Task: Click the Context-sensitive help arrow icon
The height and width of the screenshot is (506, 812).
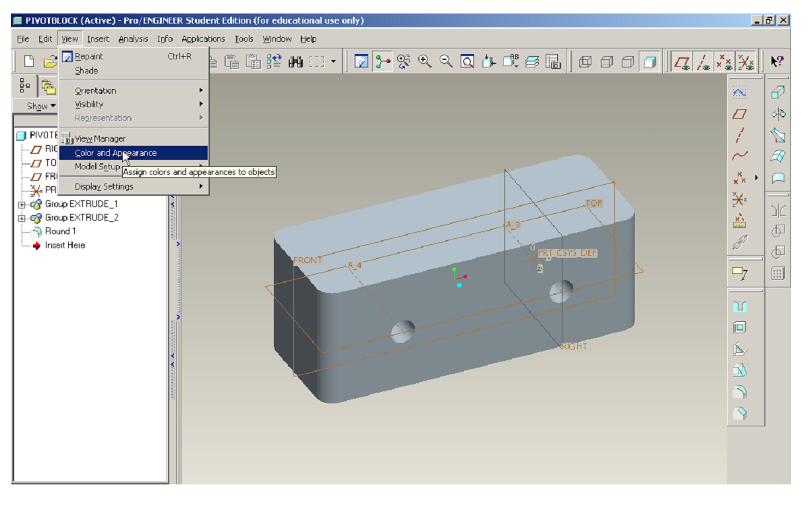Action: [777, 62]
